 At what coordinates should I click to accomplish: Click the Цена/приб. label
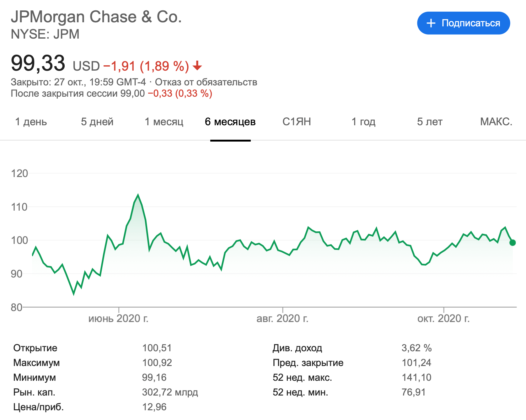39,407
